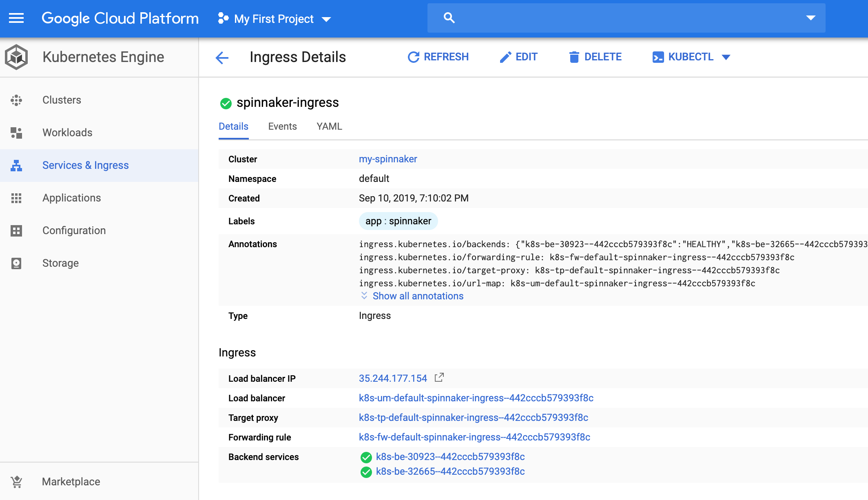The width and height of the screenshot is (868, 500).
Task: Click the refresh circular arrow icon
Action: (413, 57)
